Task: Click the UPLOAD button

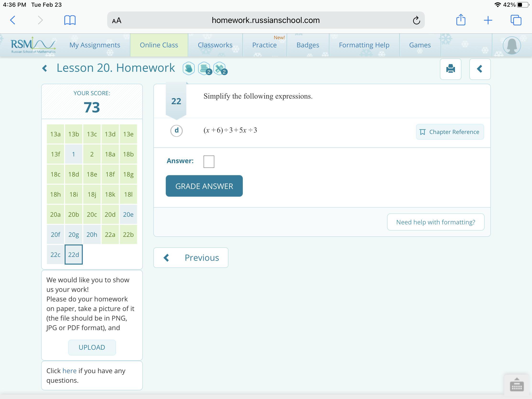Action: 92,347
